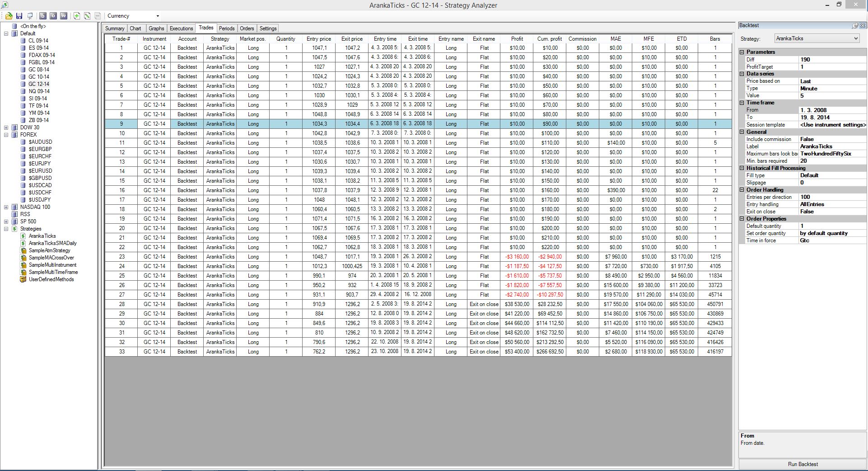Click the RSS instrument list icon
Viewport: 868px width, 471px height.
pos(14,214)
